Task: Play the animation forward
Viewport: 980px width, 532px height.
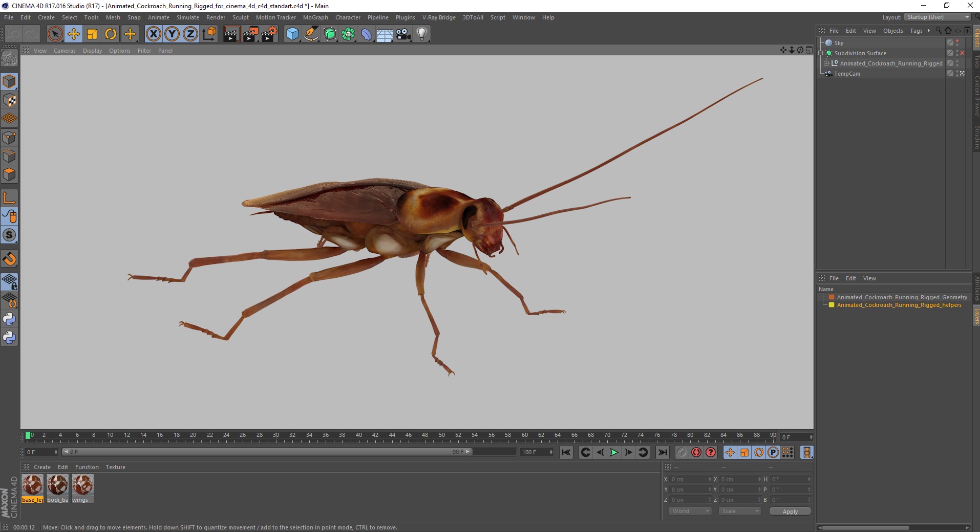Action: (x=614, y=452)
